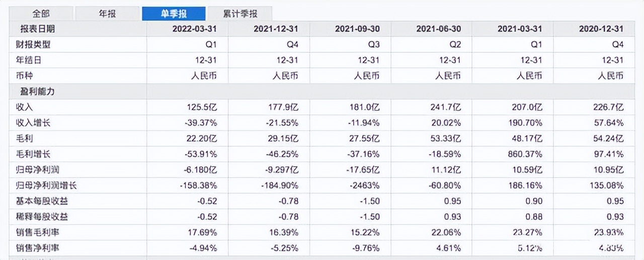
Task: Click the 2021-12-31 column header
Action: tap(276, 29)
